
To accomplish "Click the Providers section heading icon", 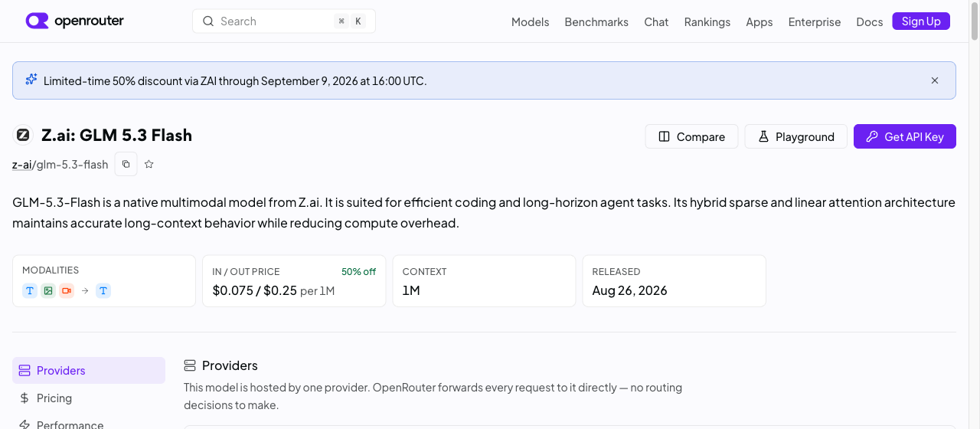I will click(190, 365).
